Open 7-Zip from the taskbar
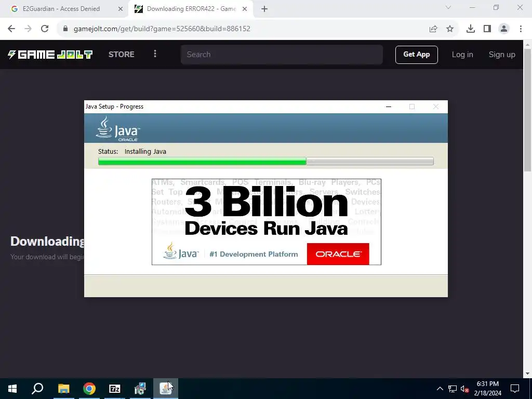Screen dimensions: 532x399 click(x=115, y=389)
